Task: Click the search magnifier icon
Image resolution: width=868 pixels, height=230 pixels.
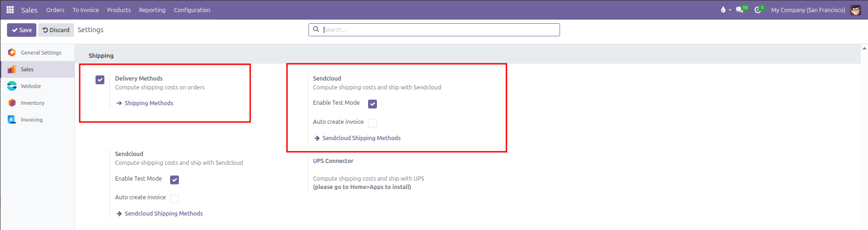Action: click(x=316, y=29)
